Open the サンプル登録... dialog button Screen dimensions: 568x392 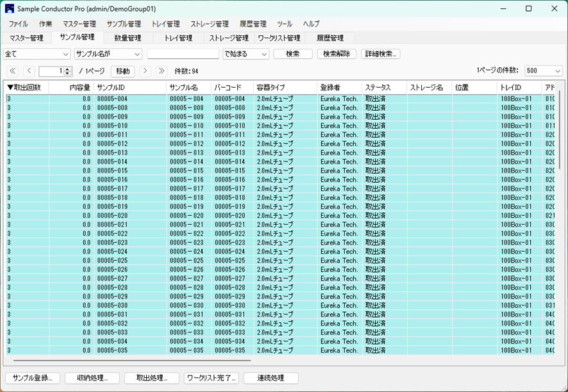pos(33,378)
